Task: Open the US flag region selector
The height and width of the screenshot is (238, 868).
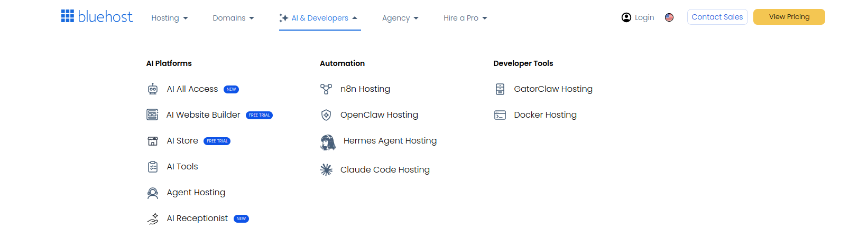Action: 669,17
